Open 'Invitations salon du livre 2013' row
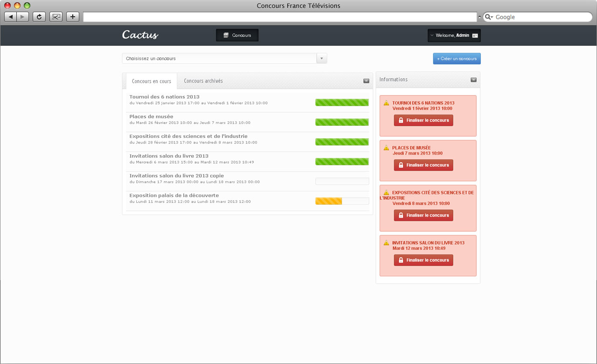 [169, 156]
